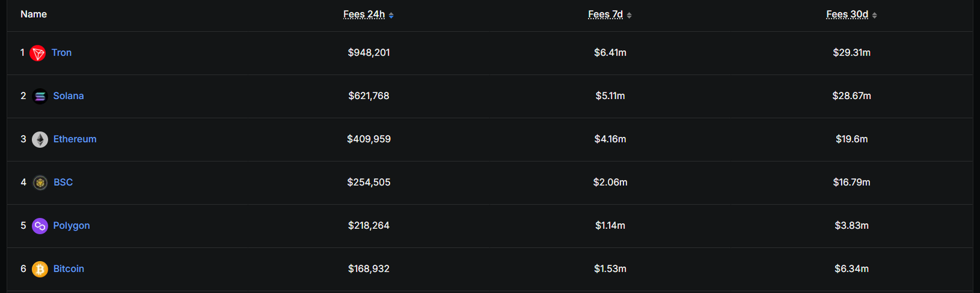Image resolution: width=980 pixels, height=293 pixels.
Task: Click the Fees 30d column header
Action: [x=847, y=15]
